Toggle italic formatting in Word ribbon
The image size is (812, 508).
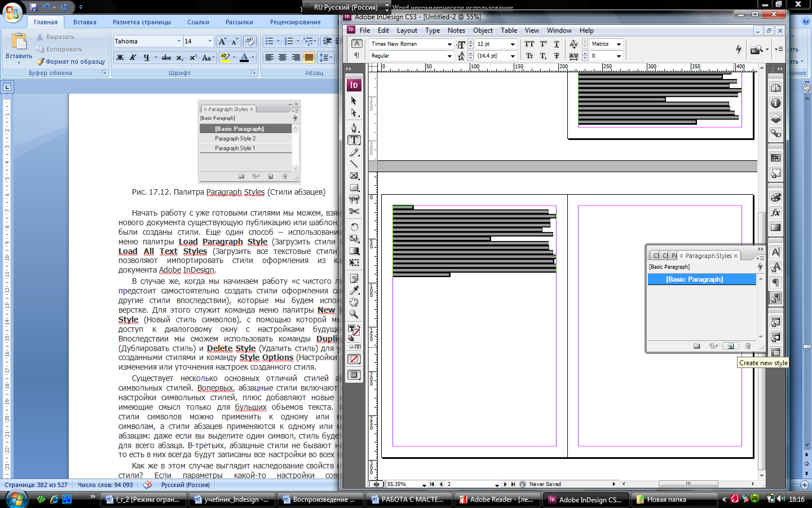tap(133, 58)
